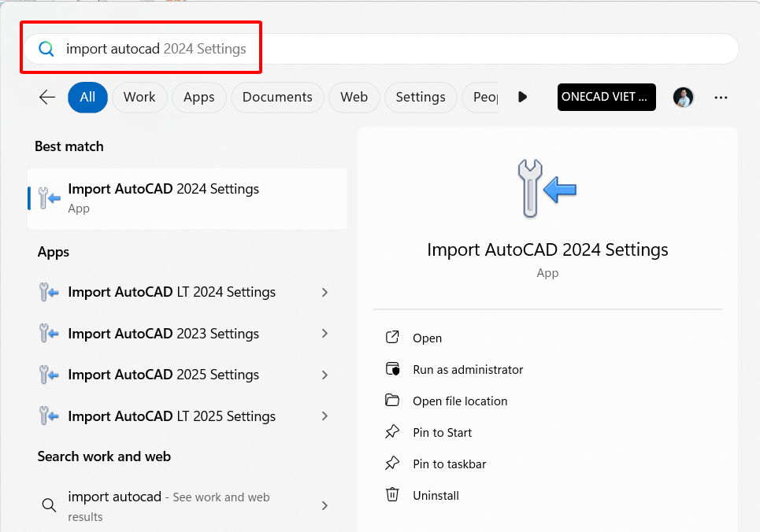The height and width of the screenshot is (532, 760).
Task: Click the Pin to taskbar pin icon
Action: coord(392,464)
